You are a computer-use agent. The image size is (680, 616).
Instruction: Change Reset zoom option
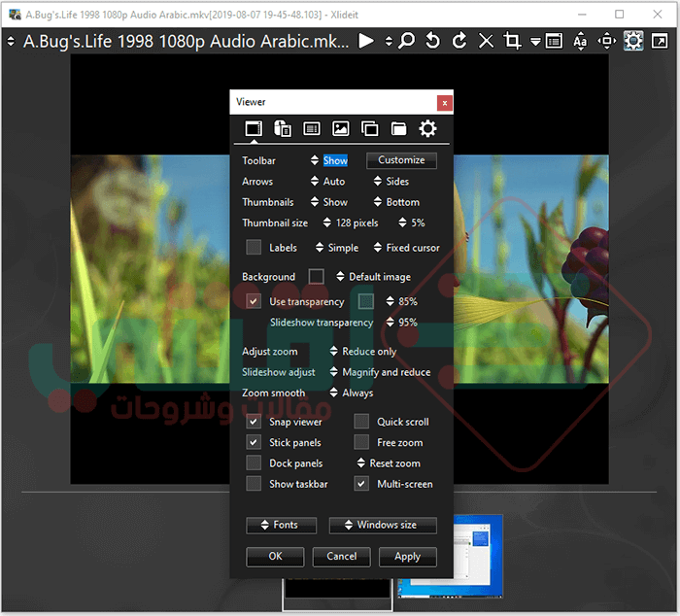pyautogui.click(x=389, y=463)
